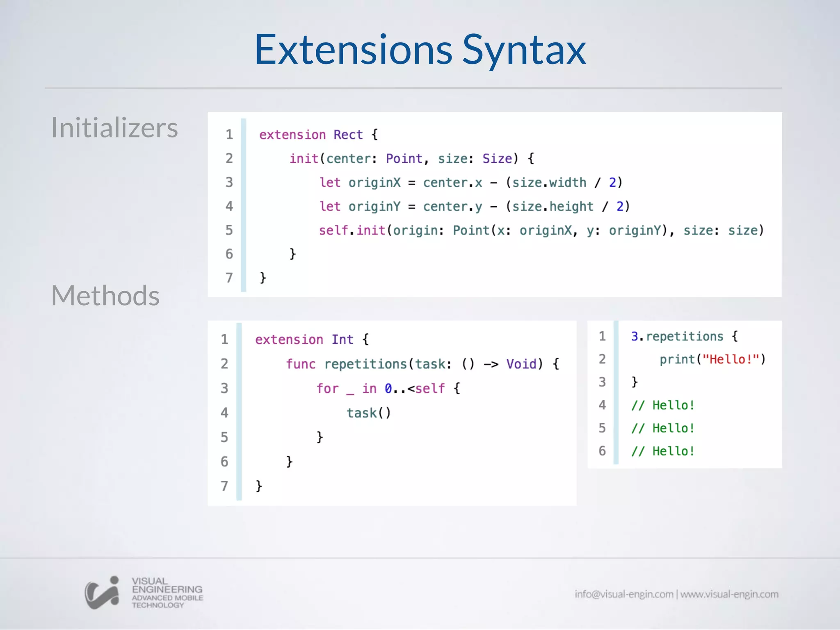This screenshot has width=840, height=630.
Task: Click the Visual Engineering logo icon
Action: click(x=102, y=593)
